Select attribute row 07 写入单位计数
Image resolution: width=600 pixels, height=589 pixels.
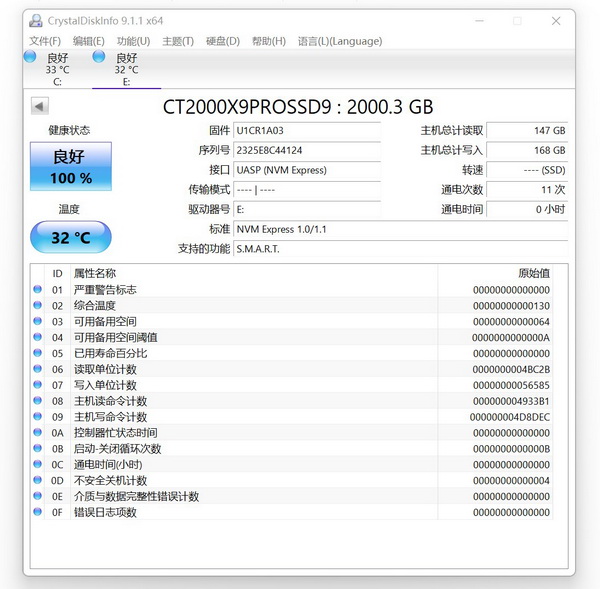click(292, 385)
